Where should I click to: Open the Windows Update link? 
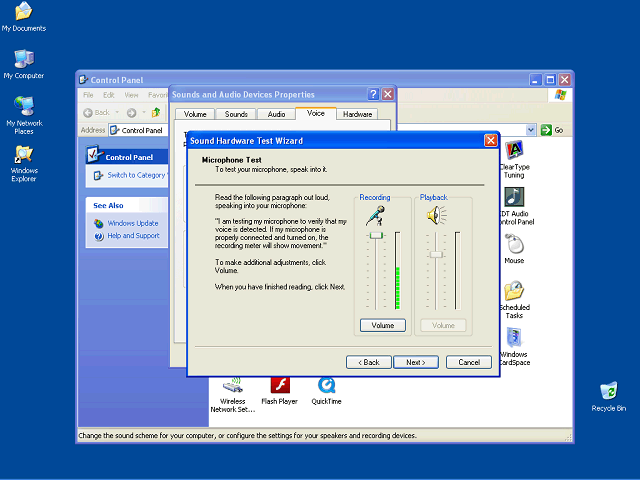click(x=133, y=223)
